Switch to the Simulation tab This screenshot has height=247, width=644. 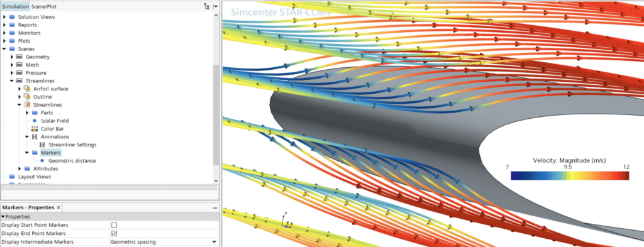(x=15, y=6)
